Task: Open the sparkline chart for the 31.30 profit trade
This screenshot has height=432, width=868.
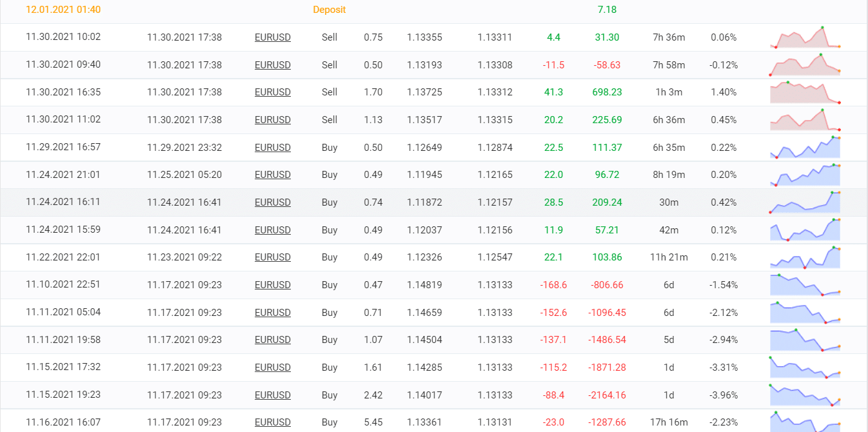Action: [x=805, y=37]
